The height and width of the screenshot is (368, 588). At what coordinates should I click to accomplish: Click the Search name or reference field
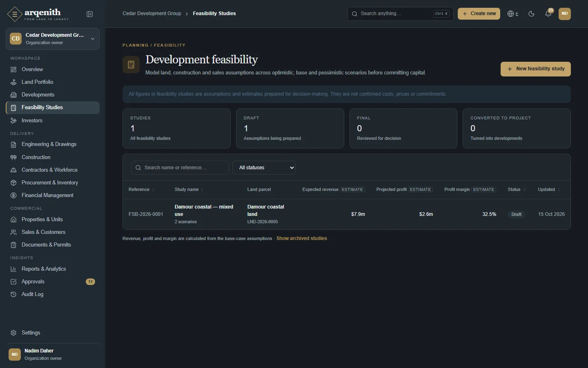click(x=180, y=168)
